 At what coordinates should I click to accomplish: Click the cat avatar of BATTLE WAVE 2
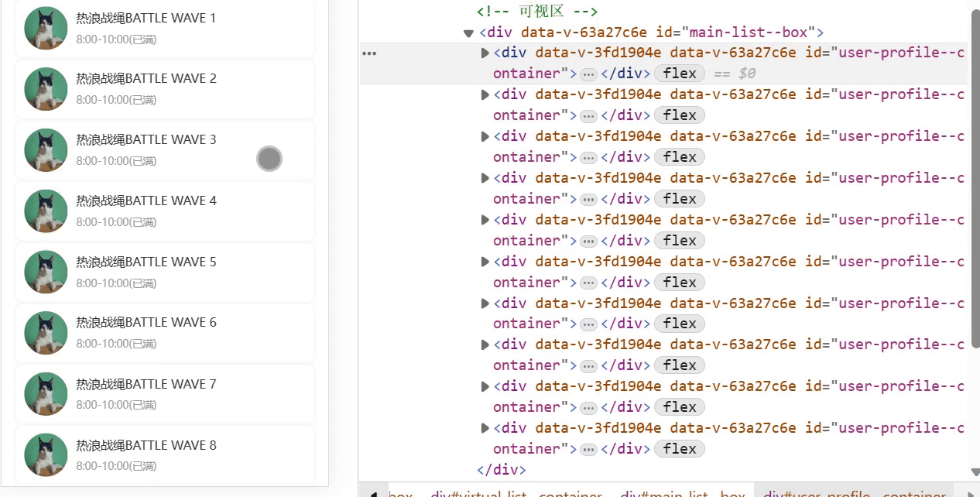click(46, 89)
